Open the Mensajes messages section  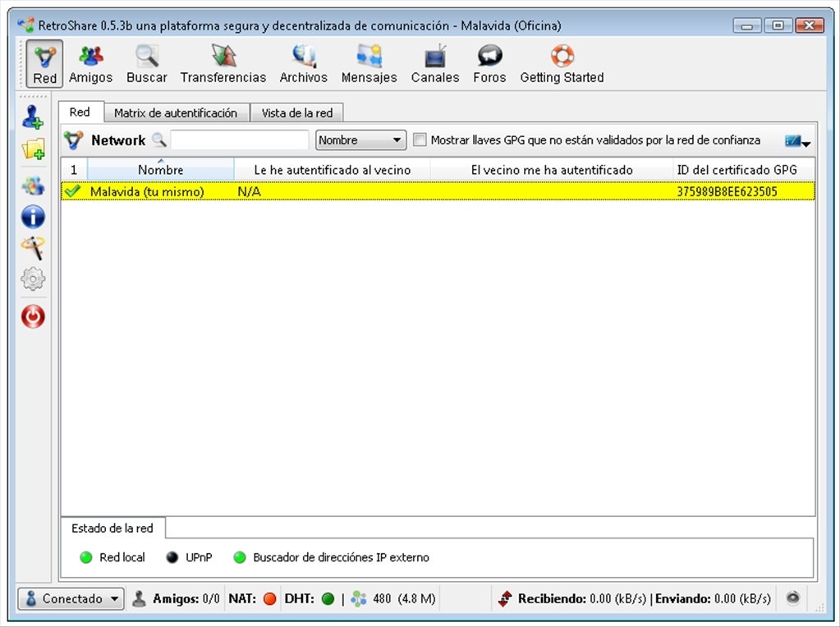click(x=370, y=64)
